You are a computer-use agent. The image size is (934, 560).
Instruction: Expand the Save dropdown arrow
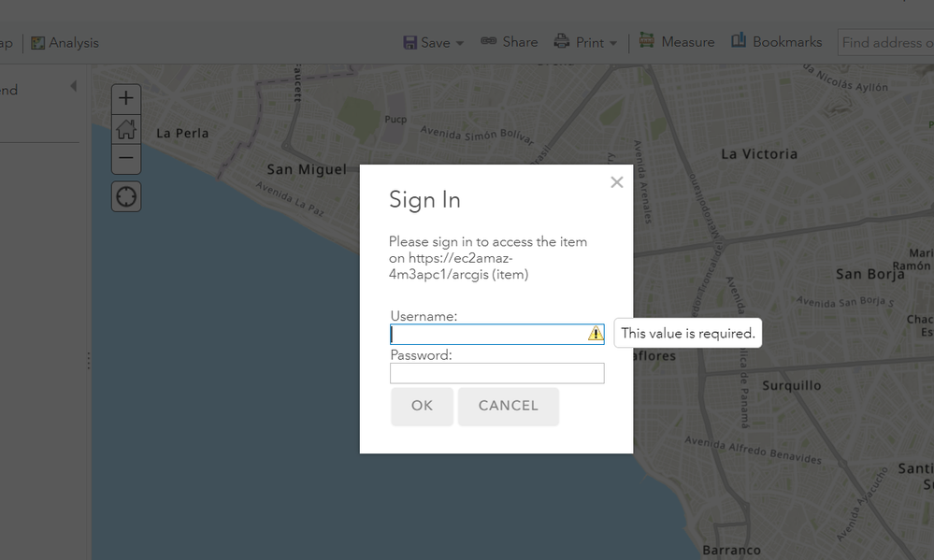[459, 44]
